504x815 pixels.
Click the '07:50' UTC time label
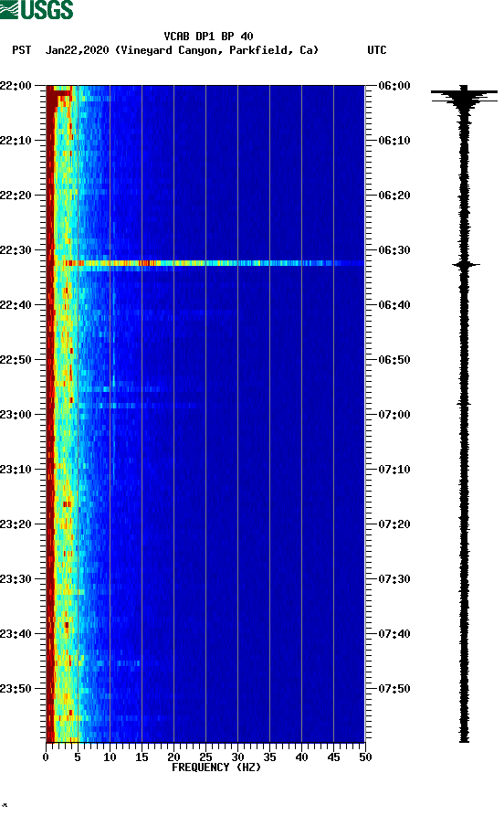394,689
